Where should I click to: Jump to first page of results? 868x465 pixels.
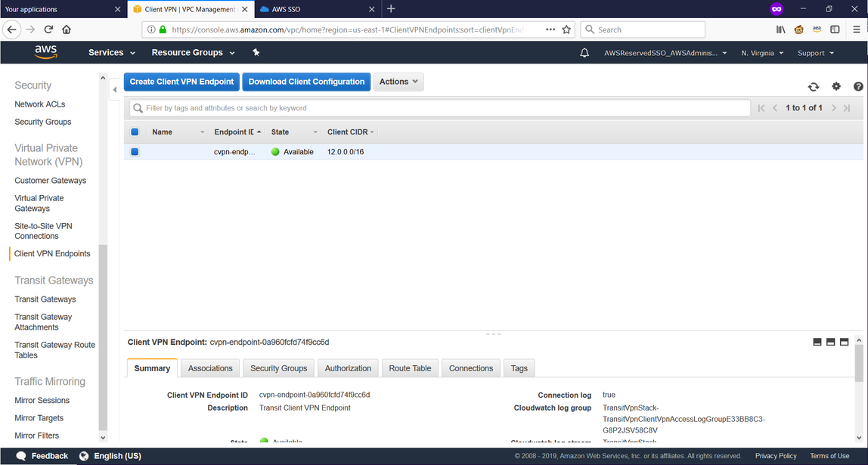tap(761, 108)
